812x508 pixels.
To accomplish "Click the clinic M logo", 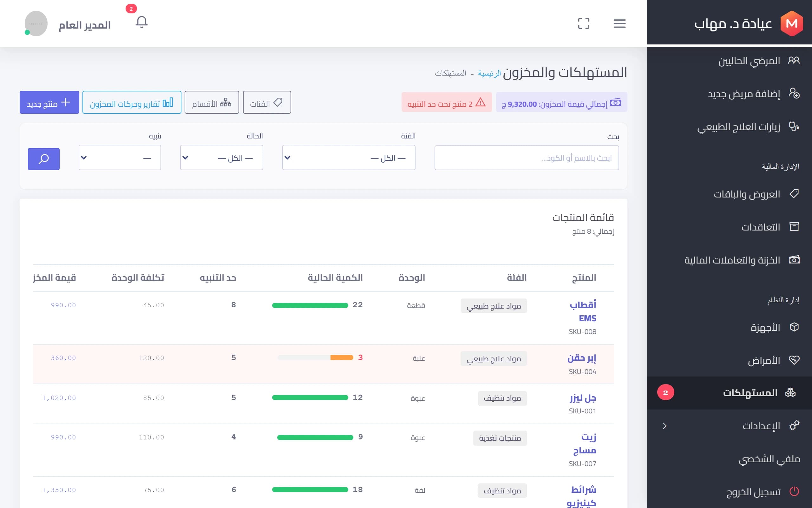I will [791, 23].
